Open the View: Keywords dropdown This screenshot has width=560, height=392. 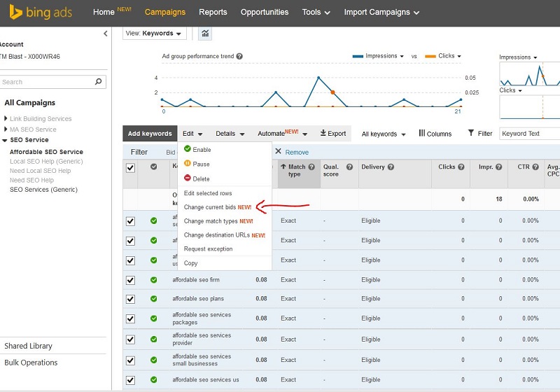click(x=154, y=34)
